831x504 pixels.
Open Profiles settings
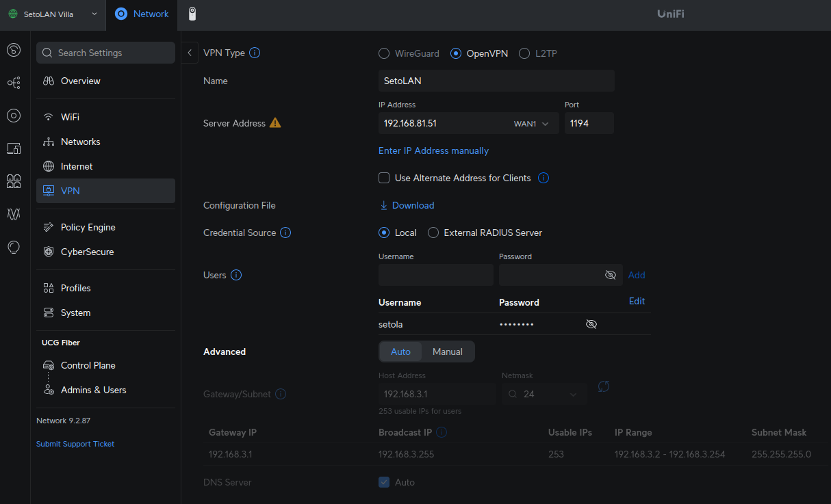tap(105, 288)
